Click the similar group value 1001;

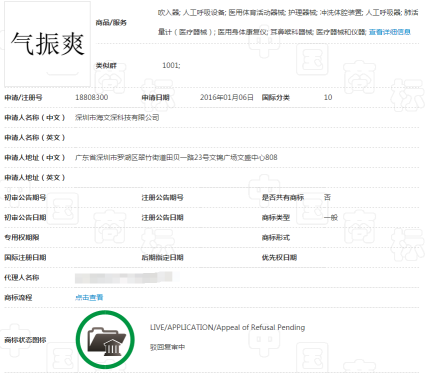coord(171,65)
